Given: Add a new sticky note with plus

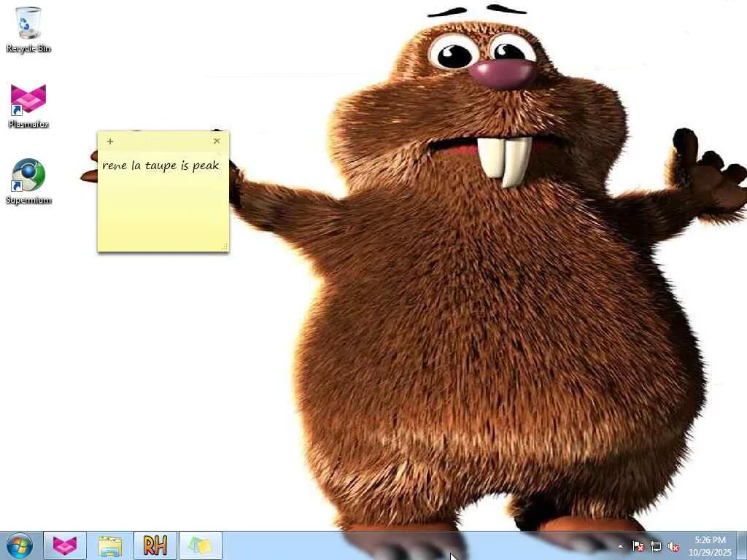Looking at the screenshot, I should click(x=110, y=141).
